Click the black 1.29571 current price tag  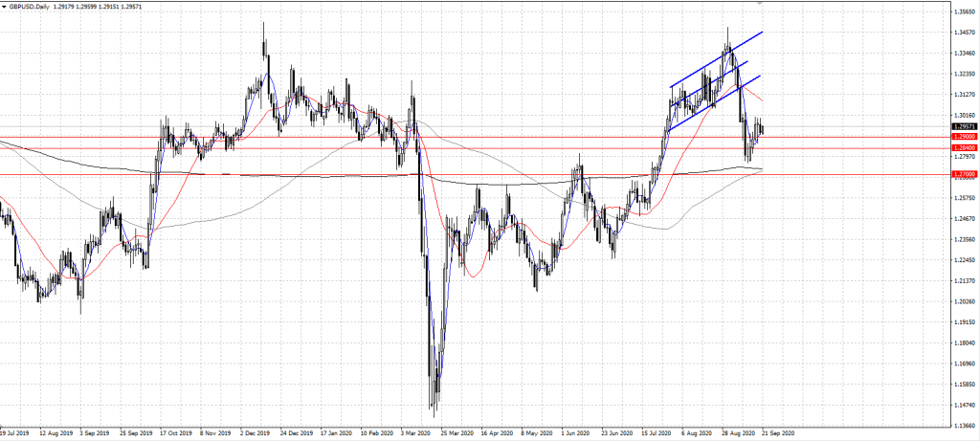[964, 126]
